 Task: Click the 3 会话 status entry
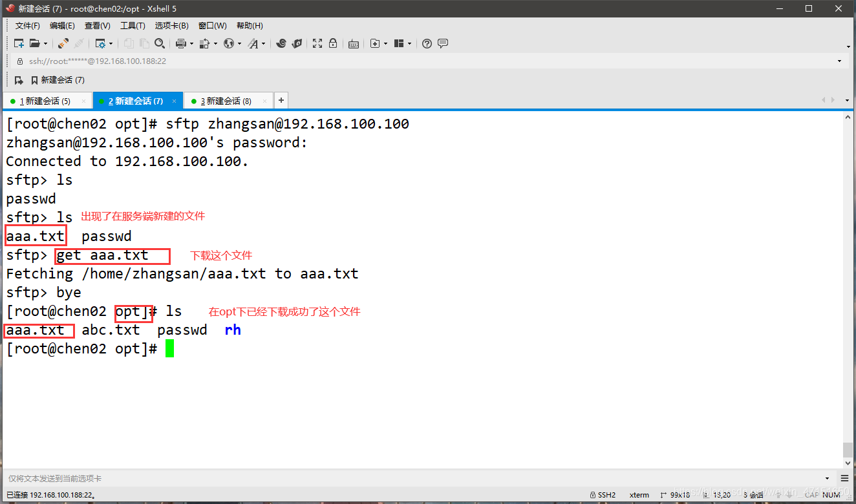754,495
